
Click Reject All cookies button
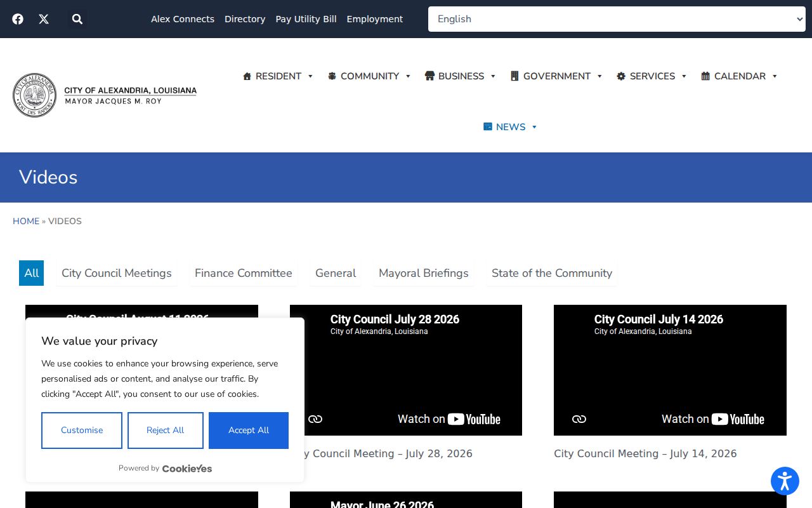click(166, 431)
